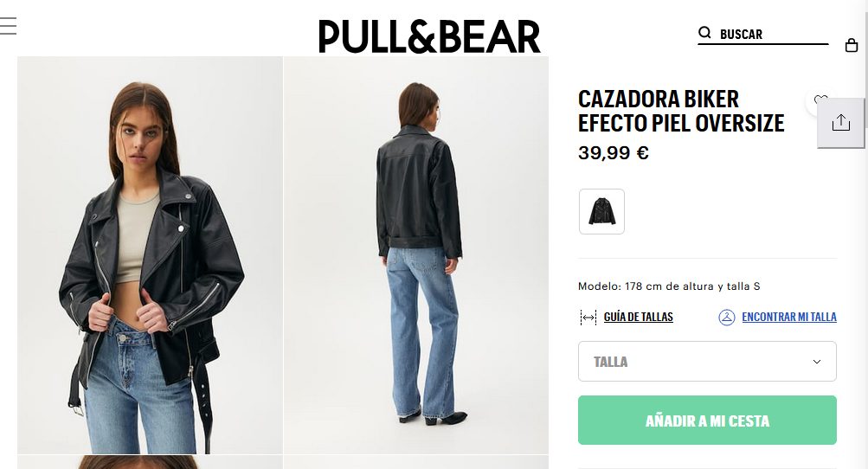868x469 pixels.
Task: Click the page vertical scrollbar
Action: tap(865, 234)
